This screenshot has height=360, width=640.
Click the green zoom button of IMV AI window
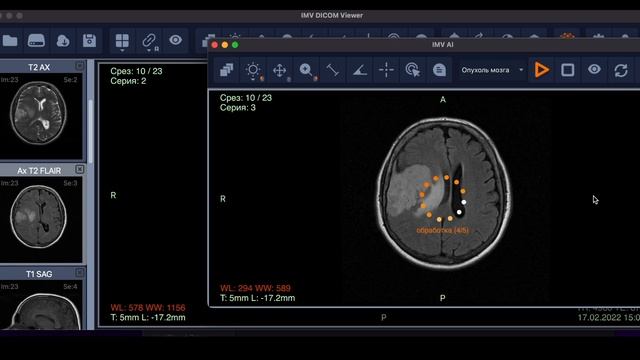point(235,45)
